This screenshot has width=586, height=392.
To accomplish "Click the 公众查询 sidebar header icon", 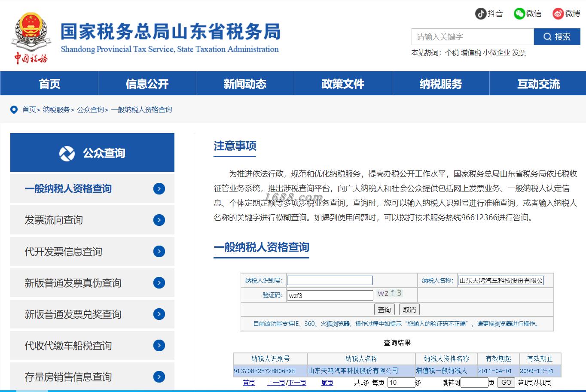I will [x=67, y=153].
